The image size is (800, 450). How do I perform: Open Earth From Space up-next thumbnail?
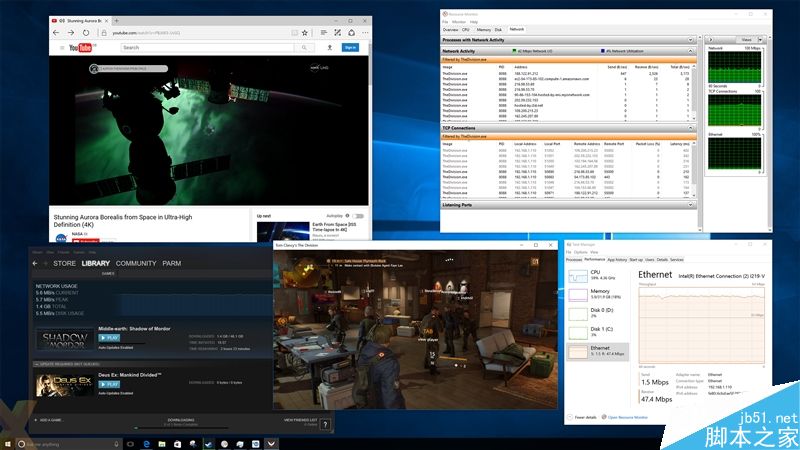pos(283,231)
